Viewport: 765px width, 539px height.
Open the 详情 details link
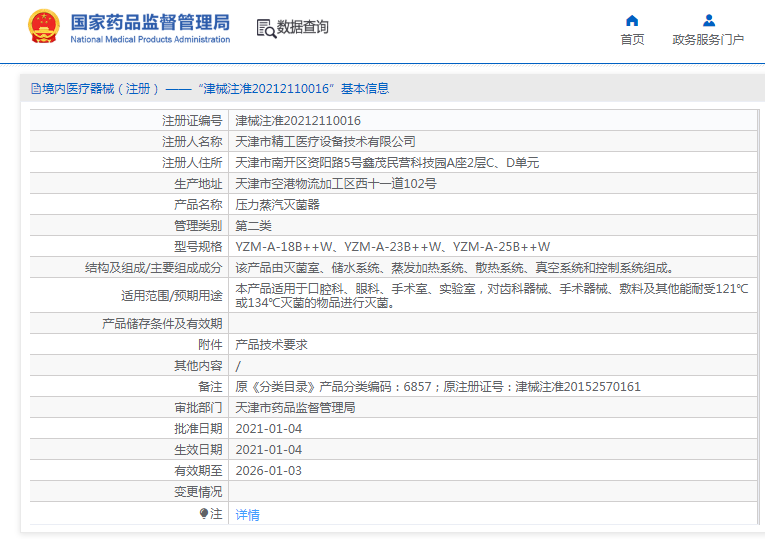pyautogui.click(x=247, y=515)
